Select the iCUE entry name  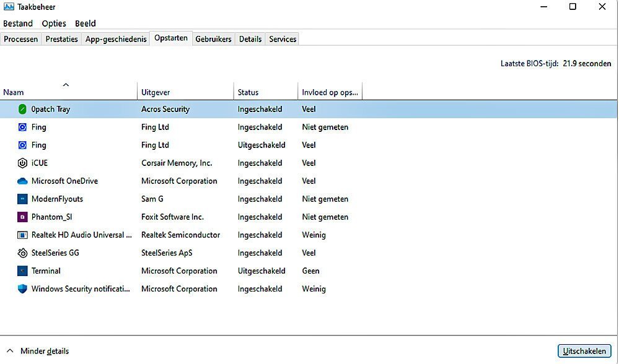pos(40,163)
